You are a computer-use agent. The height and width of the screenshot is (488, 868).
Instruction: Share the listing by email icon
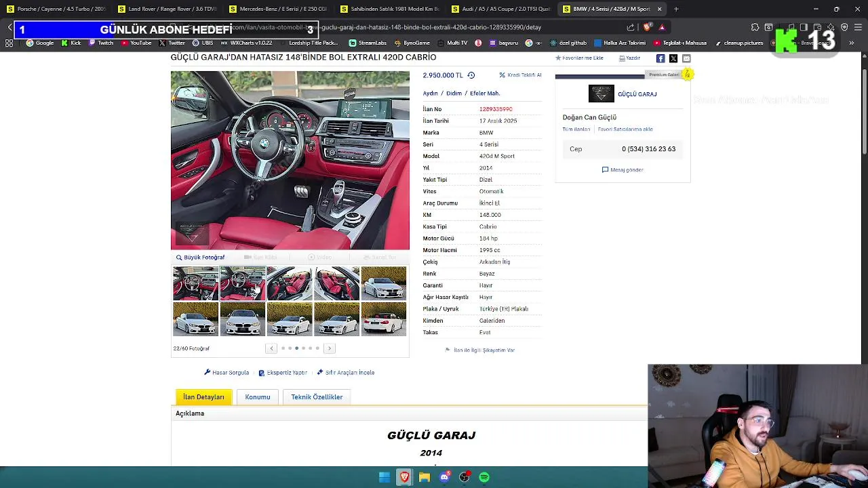click(686, 58)
